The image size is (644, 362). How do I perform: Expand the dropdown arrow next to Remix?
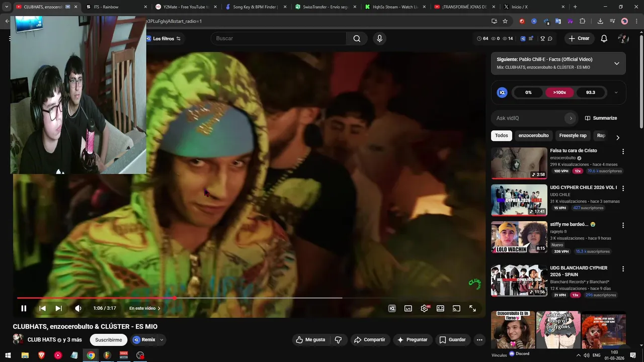click(162, 340)
